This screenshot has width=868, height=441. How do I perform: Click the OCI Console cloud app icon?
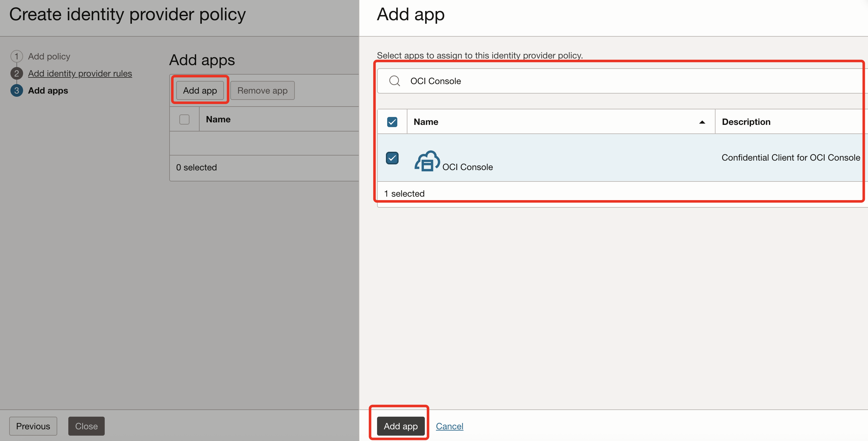tap(427, 161)
